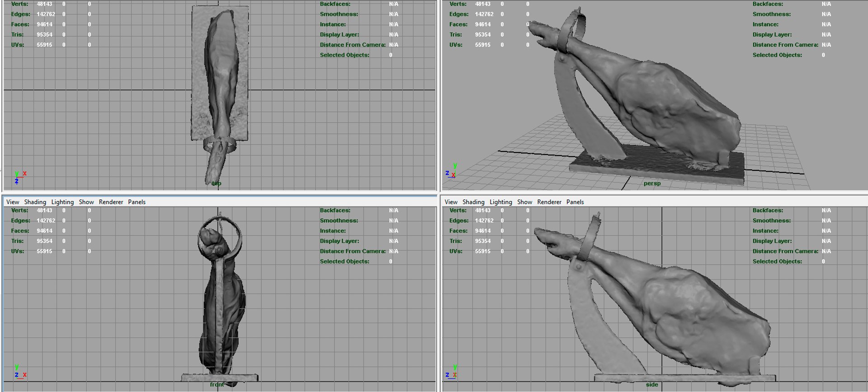Click 'Display Layer:' in the side view
The image size is (868, 392).
click(x=772, y=241)
